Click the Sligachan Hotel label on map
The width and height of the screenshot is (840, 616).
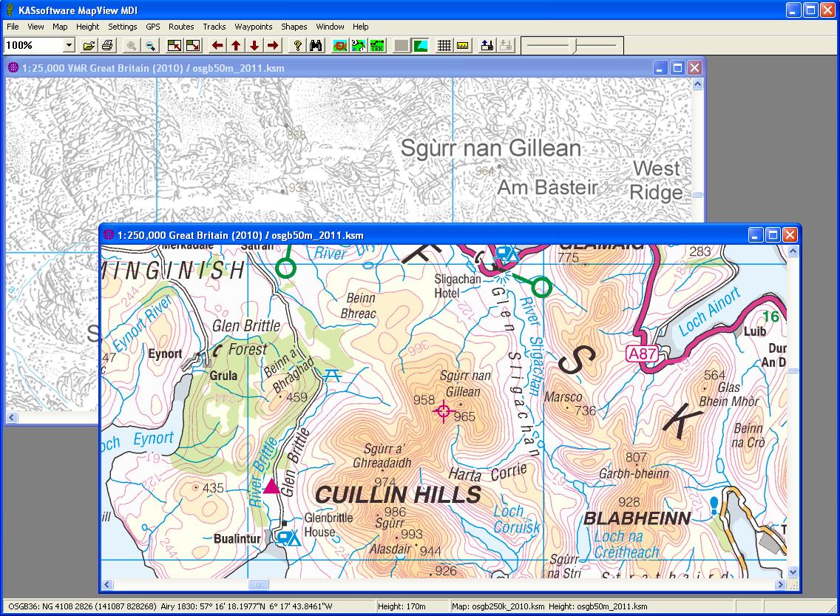pos(457,285)
